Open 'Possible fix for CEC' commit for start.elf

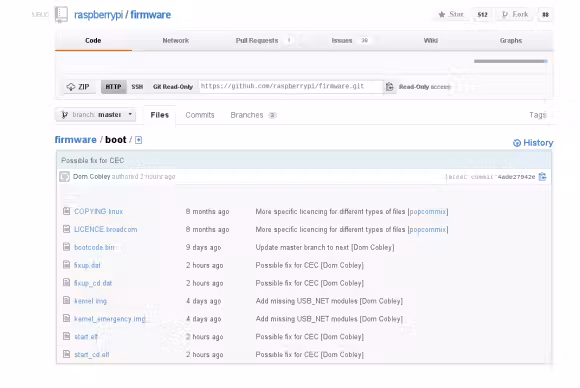[x=287, y=337]
